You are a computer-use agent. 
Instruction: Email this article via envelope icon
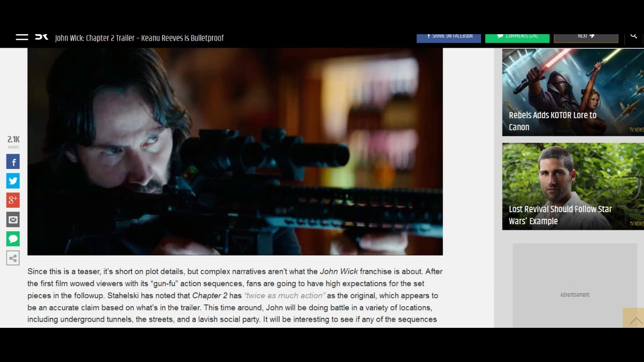pos(13,220)
